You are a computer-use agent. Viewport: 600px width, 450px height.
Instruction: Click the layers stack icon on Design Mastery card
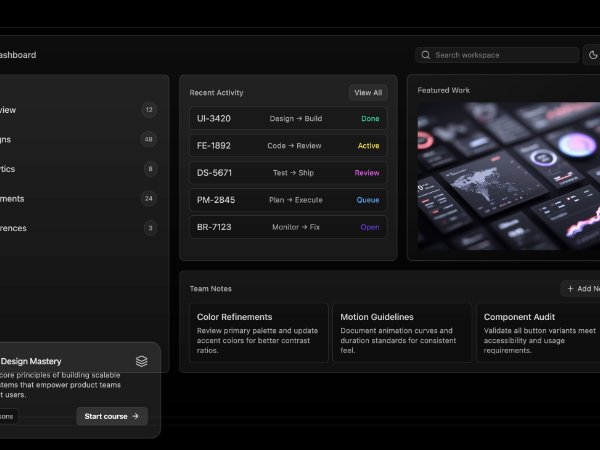click(142, 361)
